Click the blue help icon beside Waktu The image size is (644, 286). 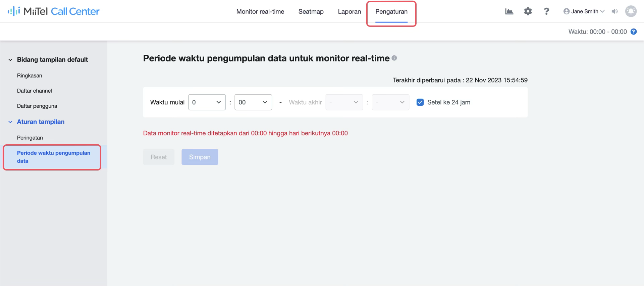pos(634,32)
